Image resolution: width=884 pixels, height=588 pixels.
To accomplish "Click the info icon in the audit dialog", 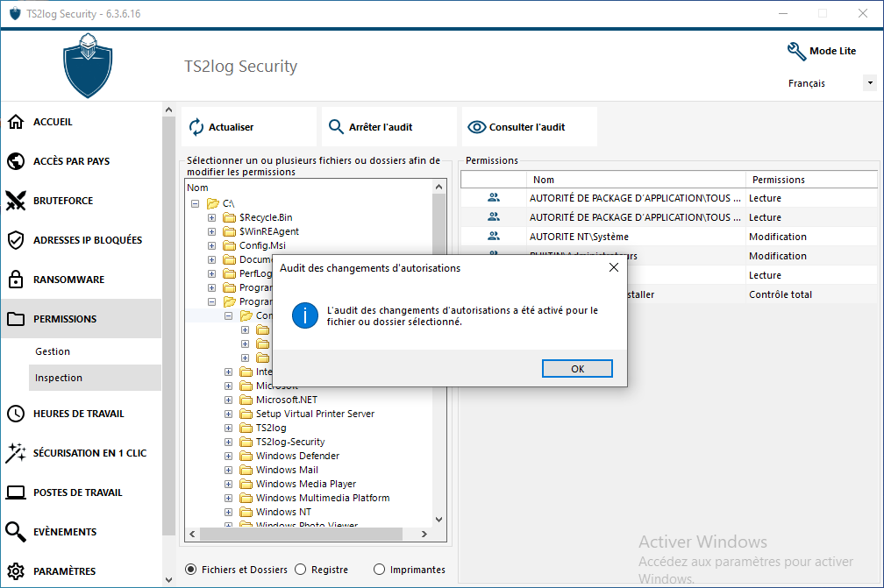I will [x=305, y=316].
